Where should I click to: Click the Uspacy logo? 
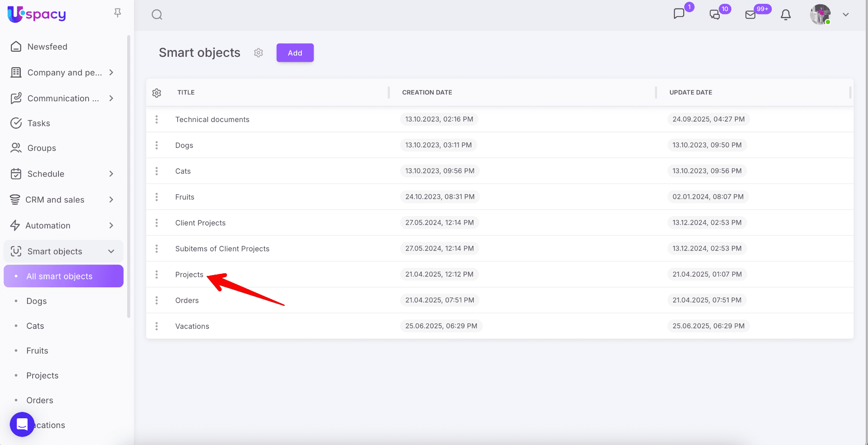click(37, 14)
